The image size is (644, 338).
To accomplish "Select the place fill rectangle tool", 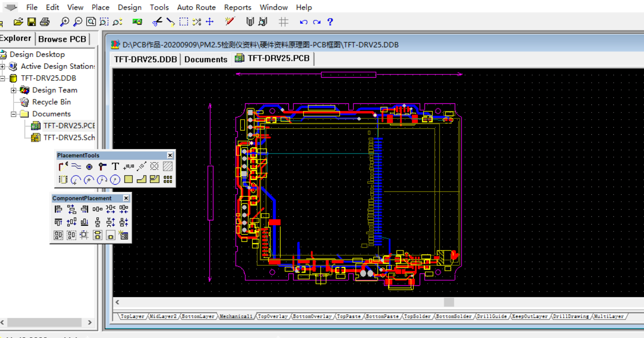I will (128, 180).
